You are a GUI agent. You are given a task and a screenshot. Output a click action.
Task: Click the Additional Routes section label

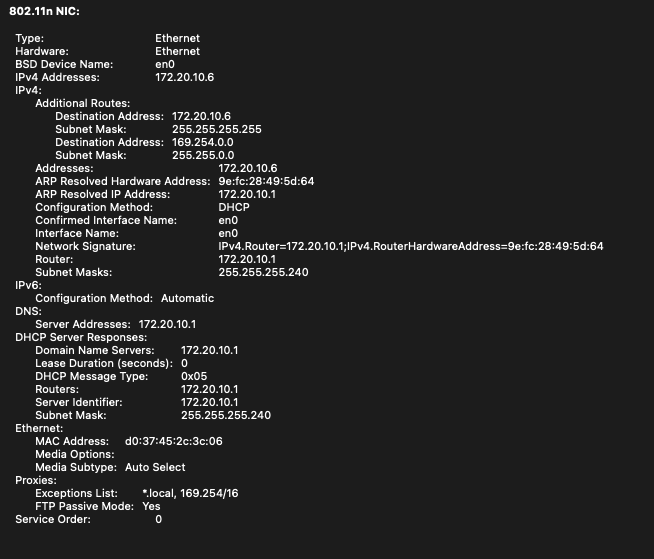point(82,103)
